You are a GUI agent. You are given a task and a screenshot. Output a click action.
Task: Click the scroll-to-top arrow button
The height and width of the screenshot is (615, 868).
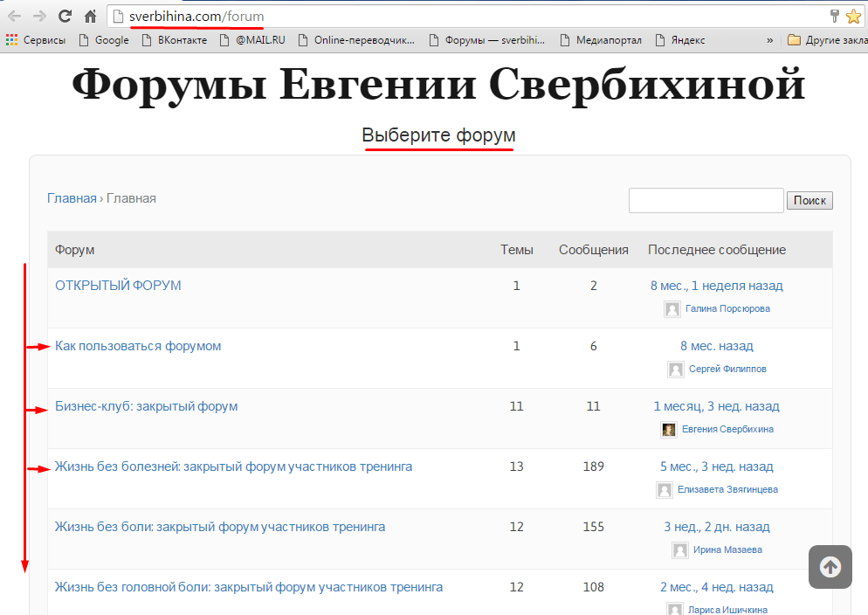(x=830, y=567)
